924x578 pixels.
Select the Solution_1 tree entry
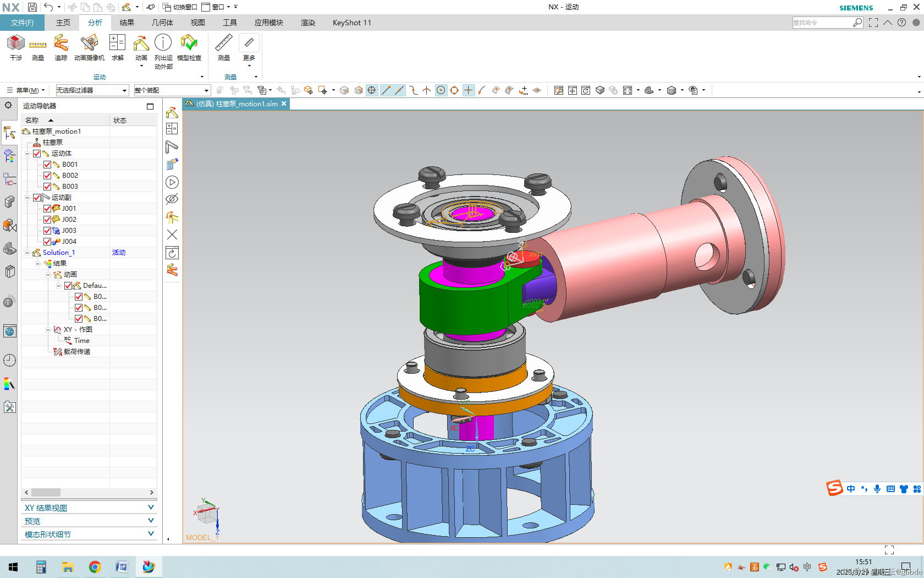[x=58, y=253]
